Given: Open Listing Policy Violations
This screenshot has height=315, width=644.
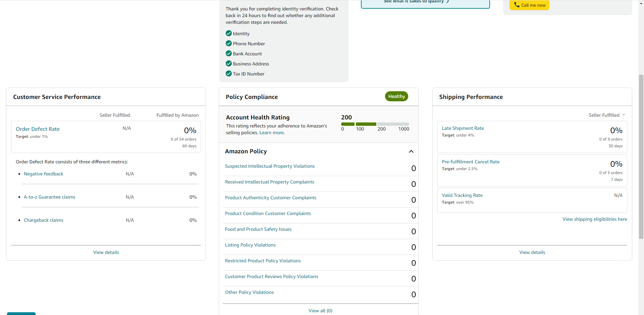Looking at the screenshot, I should (x=250, y=245).
